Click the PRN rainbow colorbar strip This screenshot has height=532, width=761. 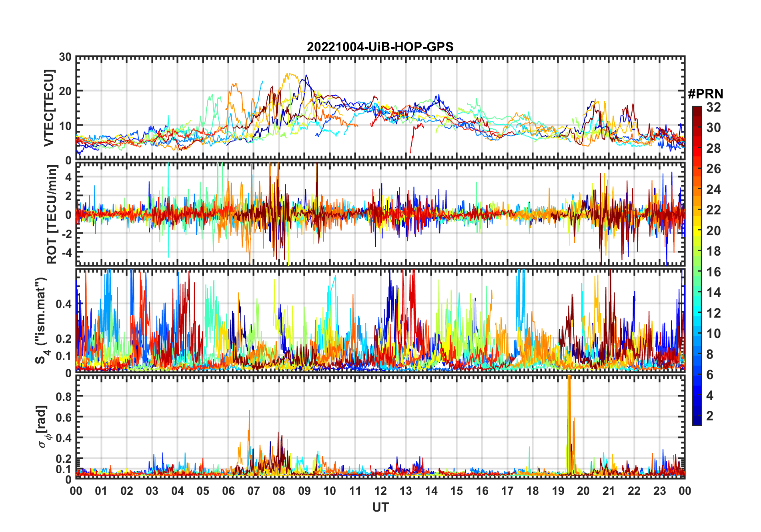point(697,266)
